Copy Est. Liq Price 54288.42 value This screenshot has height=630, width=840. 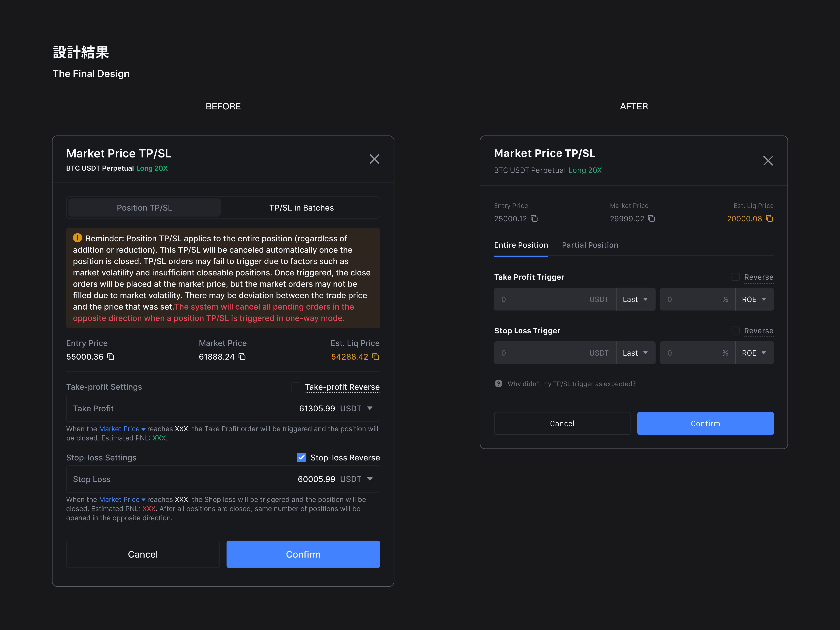pyautogui.click(x=376, y=357)
